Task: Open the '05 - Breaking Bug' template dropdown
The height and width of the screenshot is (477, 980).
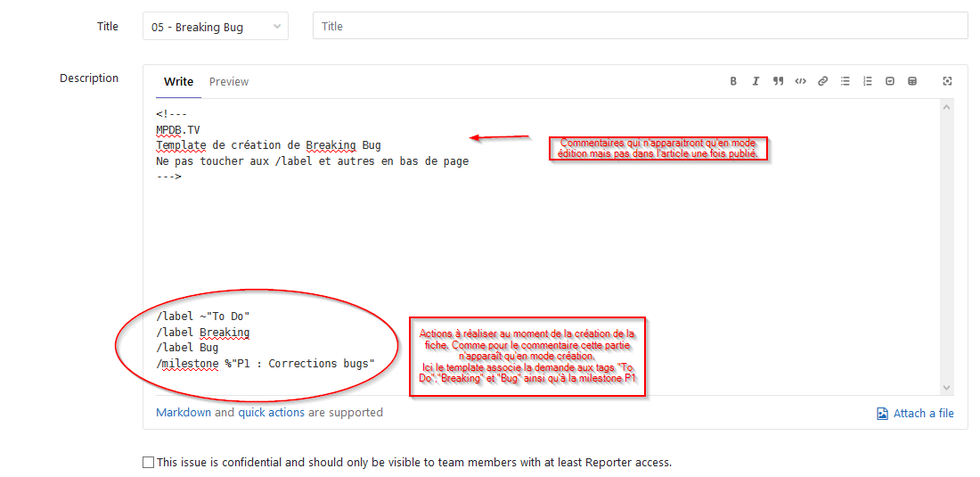Action: 216,27
